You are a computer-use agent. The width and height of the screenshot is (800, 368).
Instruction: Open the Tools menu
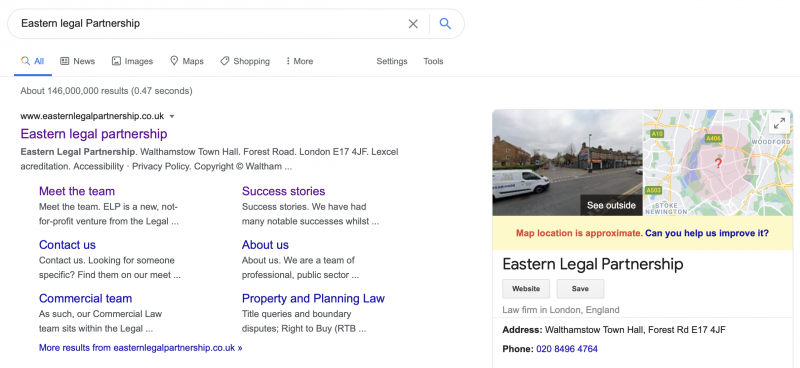(433, 61)
